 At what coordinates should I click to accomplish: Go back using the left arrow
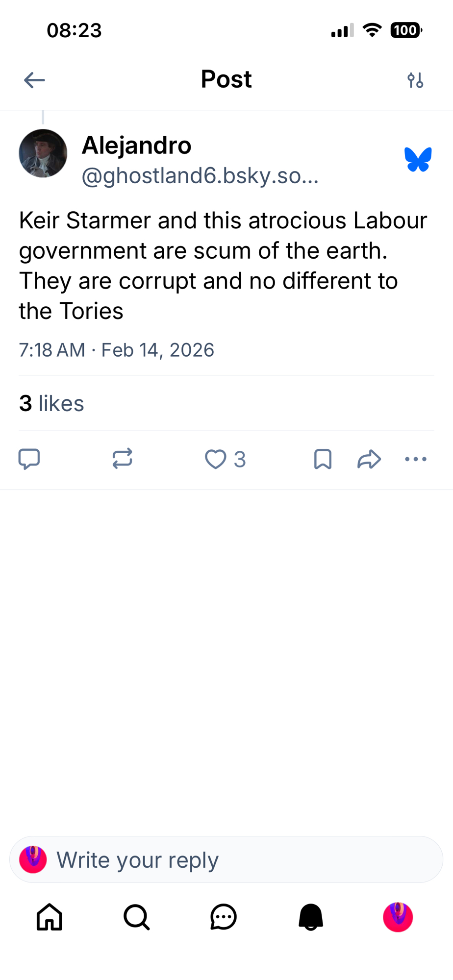pyautogui.click(x=34, y=80)
